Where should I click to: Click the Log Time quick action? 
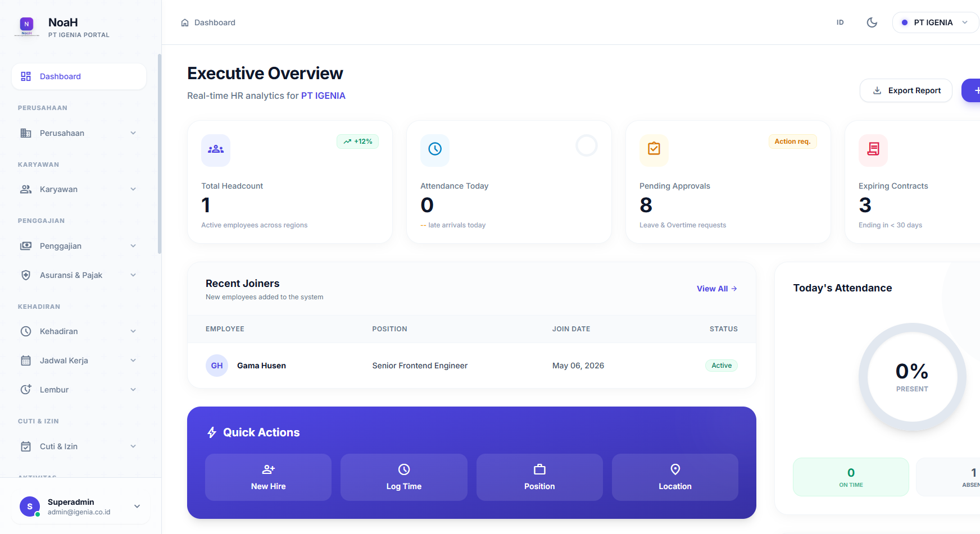pyautogui.click(x=404, y=477)
